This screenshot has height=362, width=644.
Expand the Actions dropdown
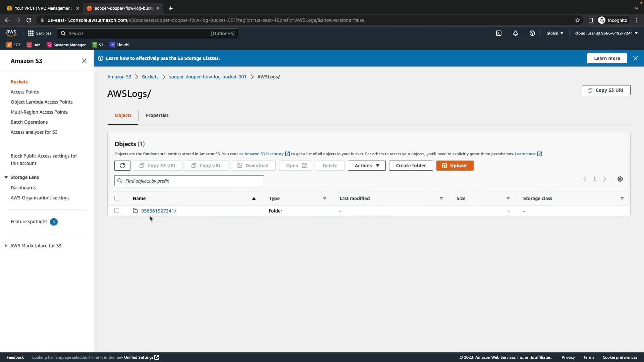(x=366, y=166)
